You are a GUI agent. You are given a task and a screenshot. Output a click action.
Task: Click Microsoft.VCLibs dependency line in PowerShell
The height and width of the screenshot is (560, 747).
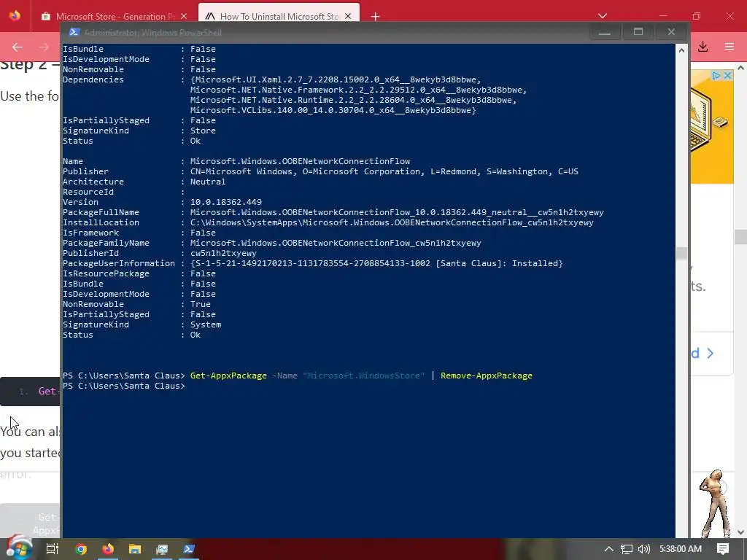tap(333, 111)
